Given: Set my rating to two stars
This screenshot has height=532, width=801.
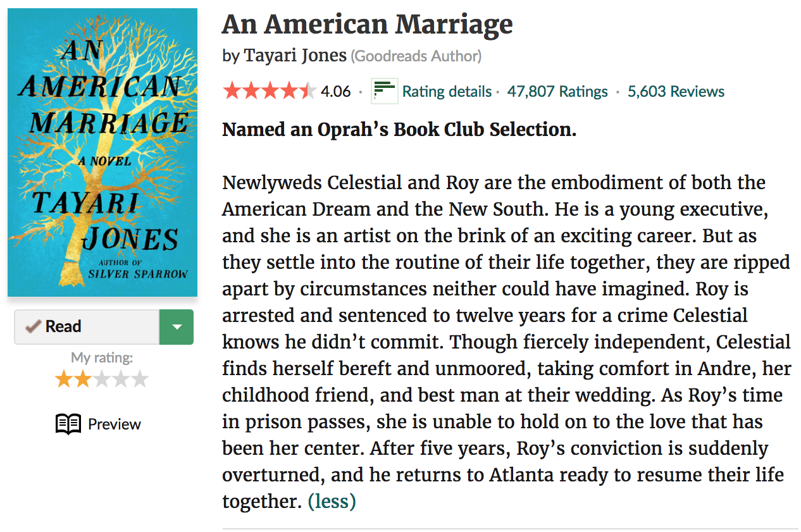Looking at the screenshot, I should pos(82,379).
